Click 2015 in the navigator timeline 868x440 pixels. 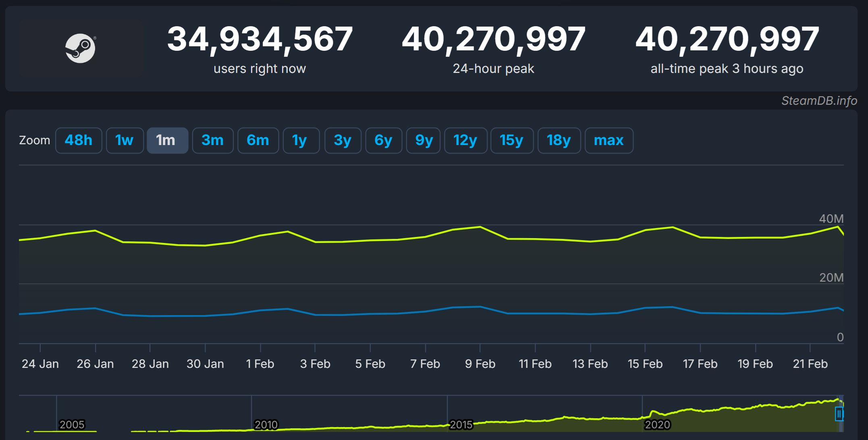coord(461,424)
